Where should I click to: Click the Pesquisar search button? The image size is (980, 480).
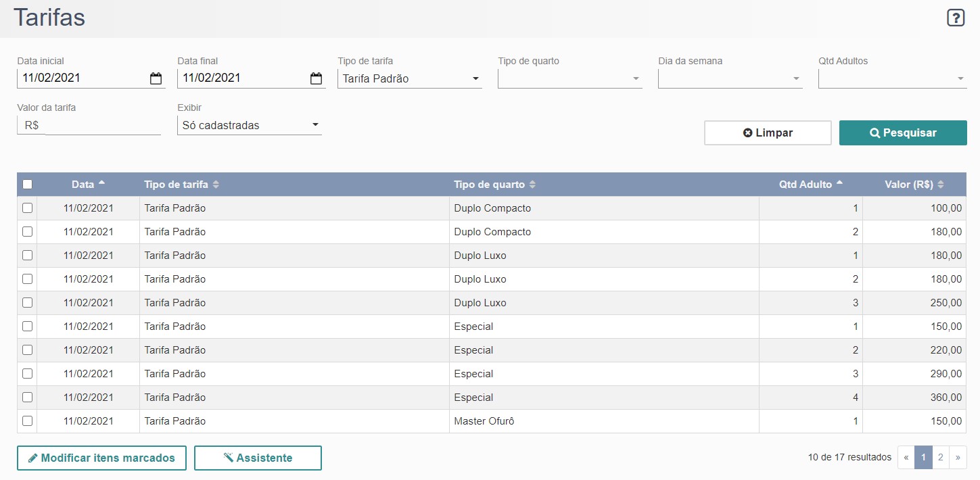902,133
